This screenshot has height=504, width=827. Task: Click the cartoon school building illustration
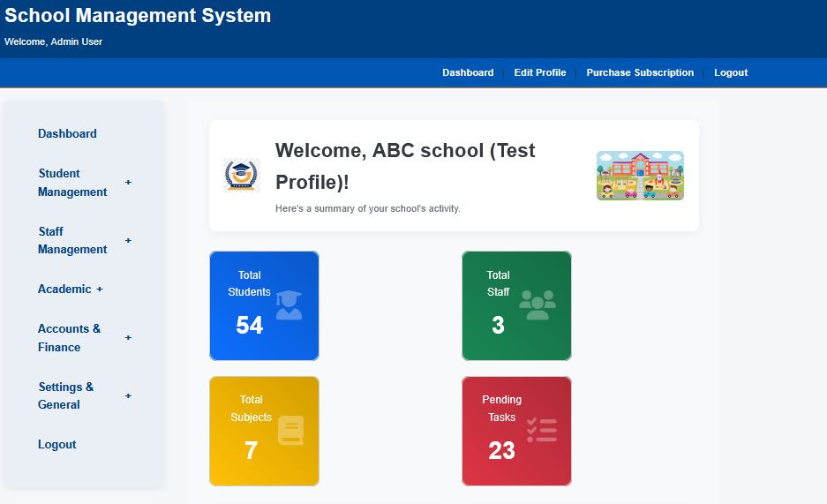click(640, 176)
